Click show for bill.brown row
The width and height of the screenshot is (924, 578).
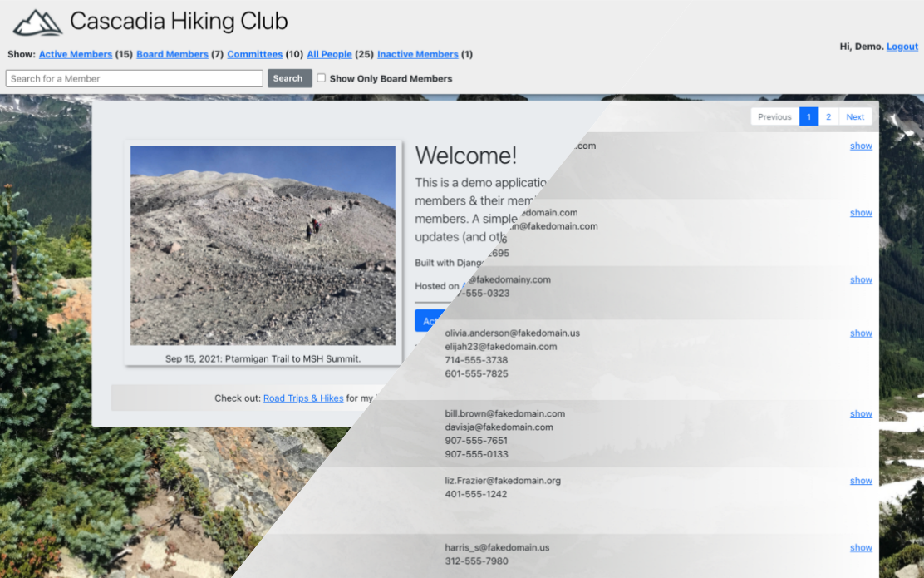click(x=861, y=414)
